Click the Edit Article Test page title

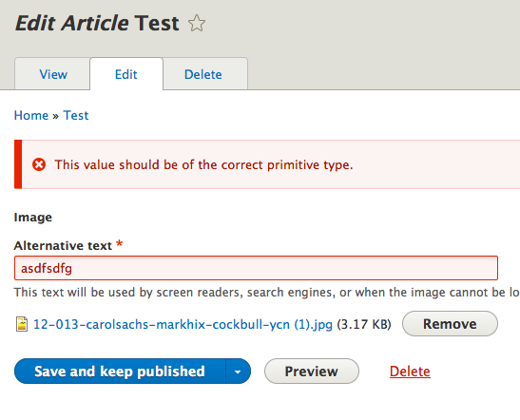[x=97, y=23]
